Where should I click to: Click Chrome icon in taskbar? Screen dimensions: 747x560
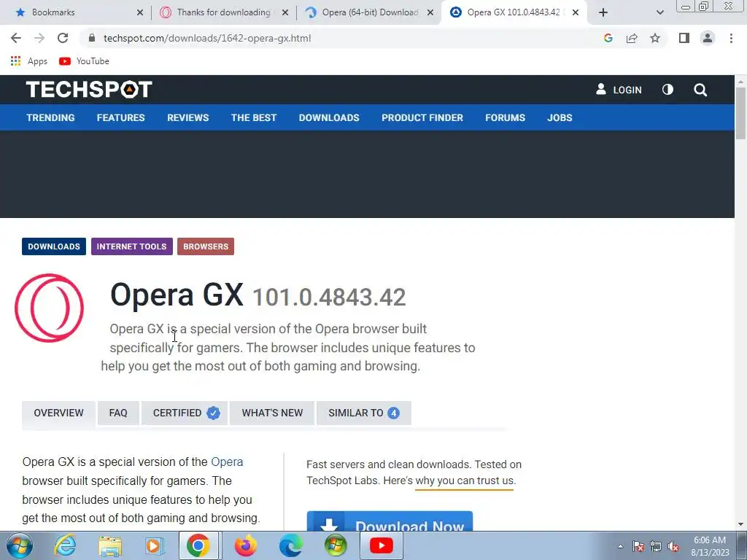point(198,545)
